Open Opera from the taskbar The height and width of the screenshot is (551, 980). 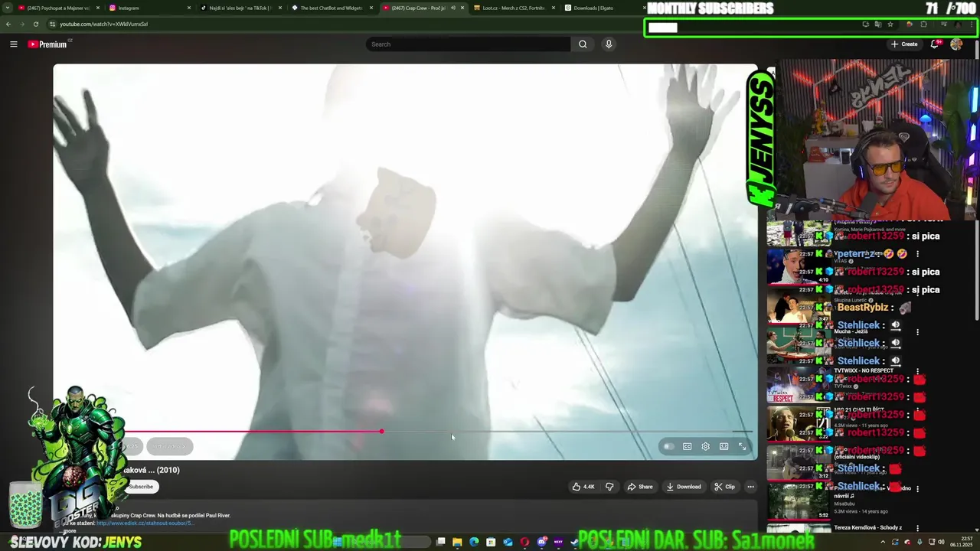[x=524, y=542]
